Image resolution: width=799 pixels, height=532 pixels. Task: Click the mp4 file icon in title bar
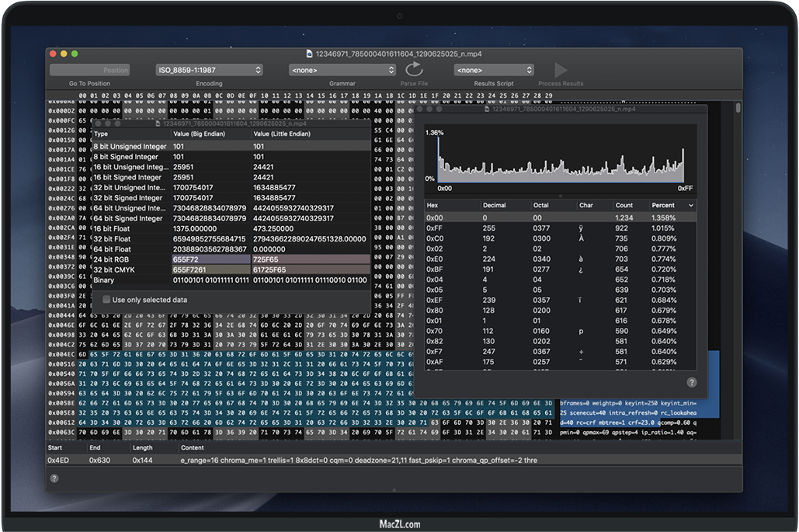point(309,54)
